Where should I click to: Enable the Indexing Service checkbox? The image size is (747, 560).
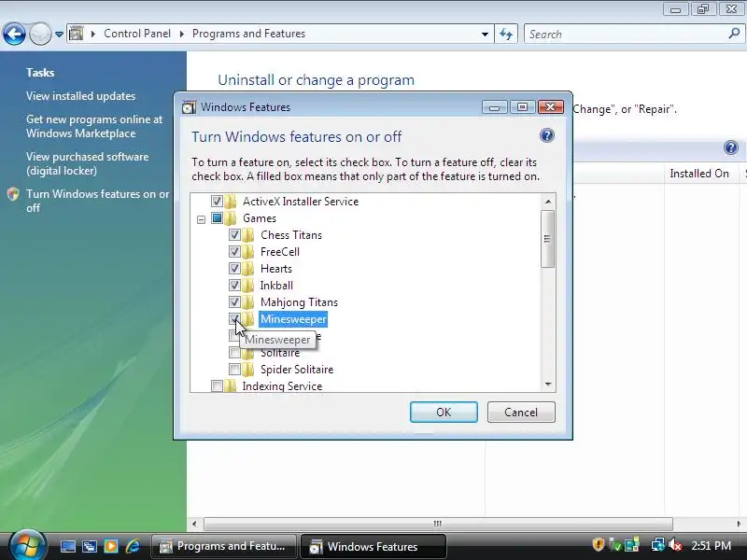point(217,385)
